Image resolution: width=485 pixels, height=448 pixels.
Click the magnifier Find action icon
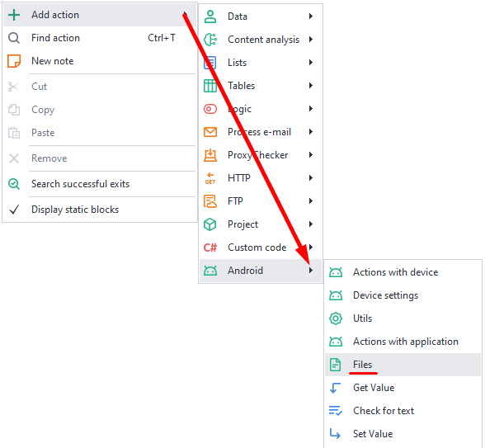(14, 38)
